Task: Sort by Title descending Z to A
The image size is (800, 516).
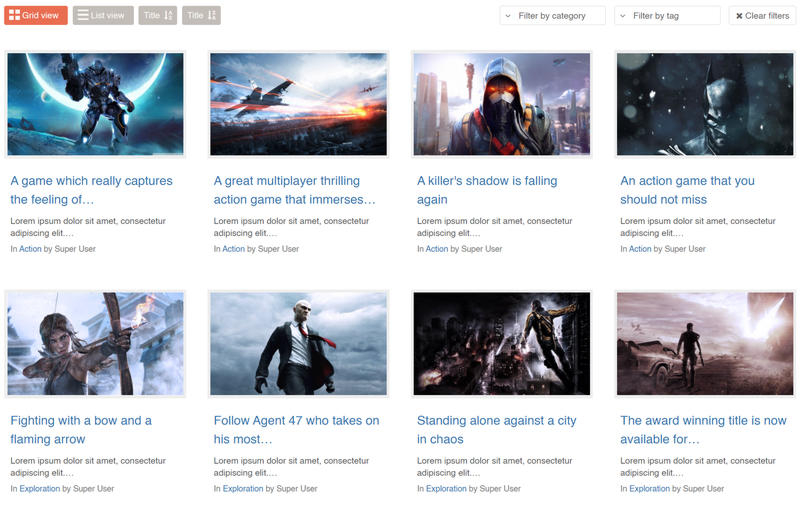Action: click(201, 15)
